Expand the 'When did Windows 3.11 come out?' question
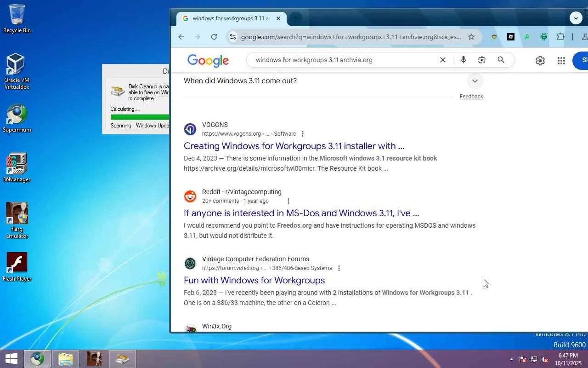This screenshot has width=588, height=368. [475, 81]
